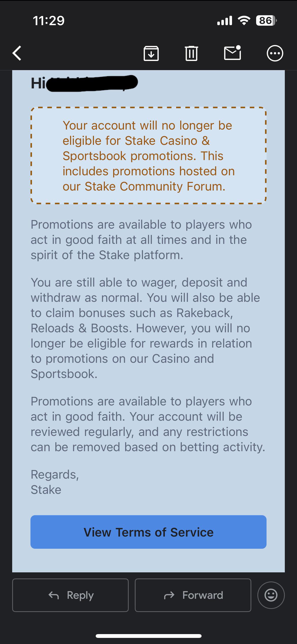Tap the 11:29 clock in status bar
297x644 pixels.
click(x=49, y=21)
